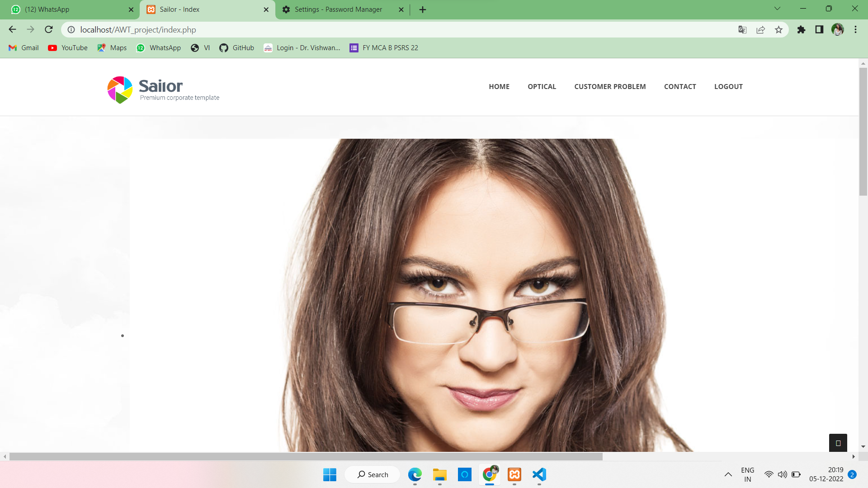Screen dimensions: 868x488
Task: Open Gmail from the bookmarks bar
Action: (23, 47)
